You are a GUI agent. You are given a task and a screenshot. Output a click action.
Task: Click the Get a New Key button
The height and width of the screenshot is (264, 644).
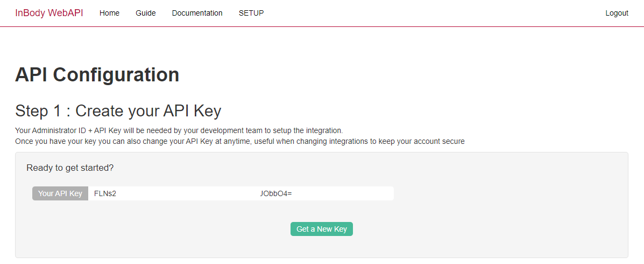click(x=322, y=229)
